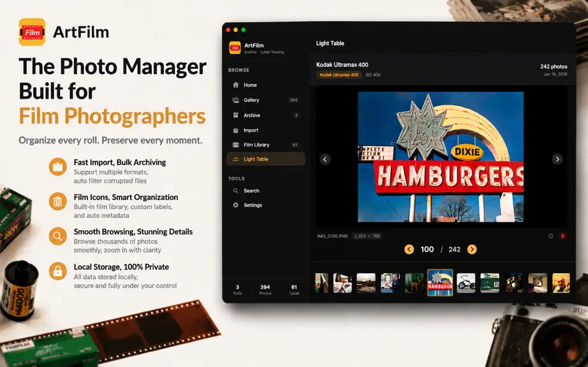
Task: Click orange next-page arrow beside 242
Action: pos(472,249)
